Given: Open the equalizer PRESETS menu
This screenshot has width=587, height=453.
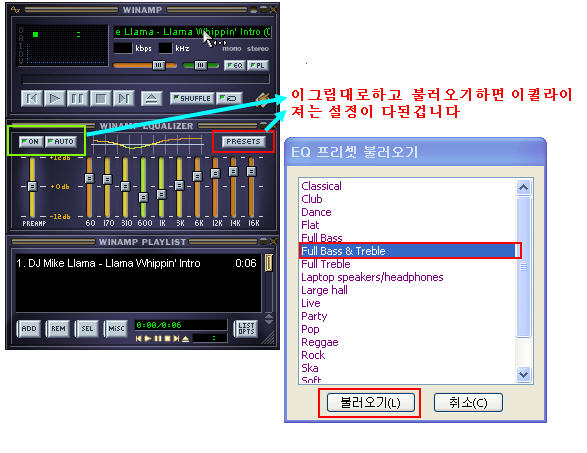Looking at the screenshot, I should coord(243,142).
